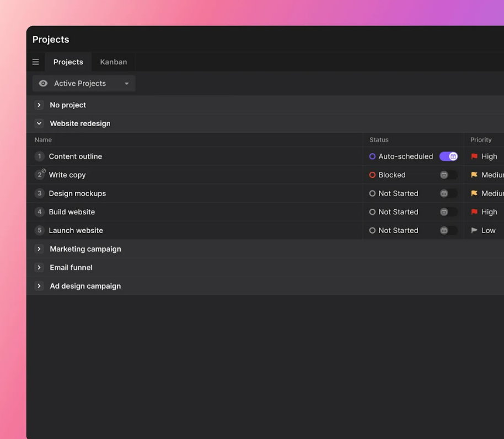The image size is (504, 439).
Task: Open the Active Projects view dropdown
Action: click(84, 84)
